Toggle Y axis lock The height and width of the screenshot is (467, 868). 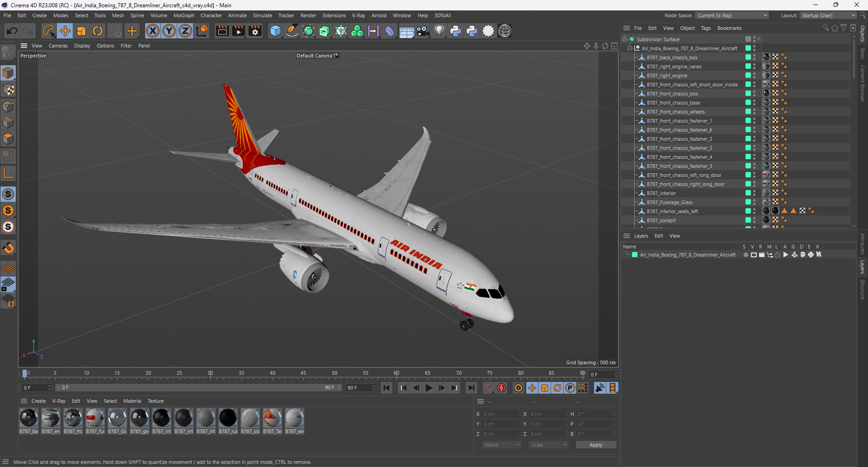tap(169, 31)
